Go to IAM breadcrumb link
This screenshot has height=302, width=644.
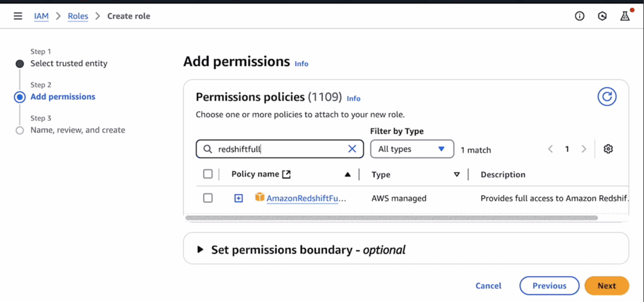pos(41,16)
